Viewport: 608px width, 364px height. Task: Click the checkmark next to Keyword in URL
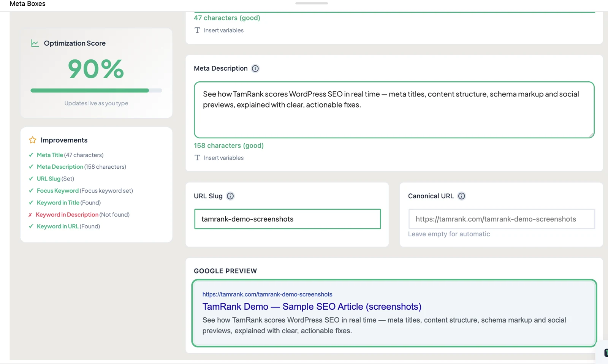click(x=31, y=226)
